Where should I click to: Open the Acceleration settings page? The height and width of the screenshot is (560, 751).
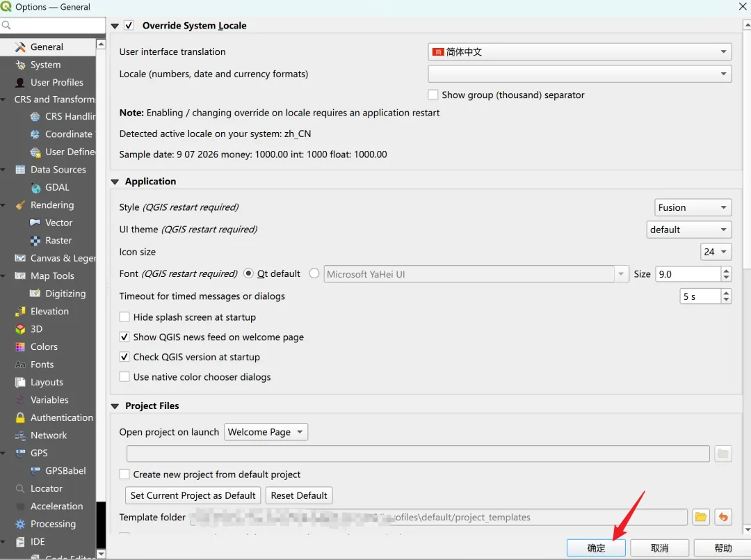point(56,506)
